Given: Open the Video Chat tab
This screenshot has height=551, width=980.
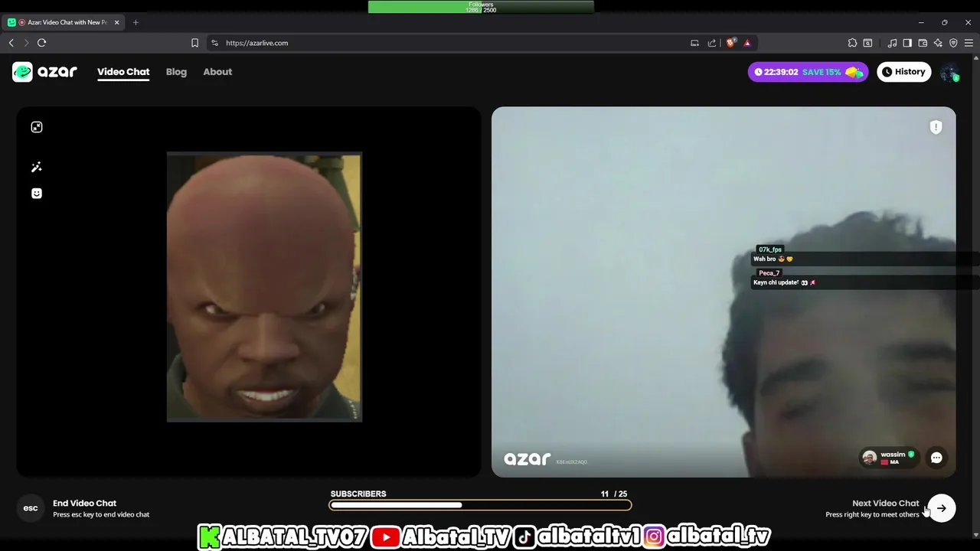Looking at the screenshot, I should [123, 72].
